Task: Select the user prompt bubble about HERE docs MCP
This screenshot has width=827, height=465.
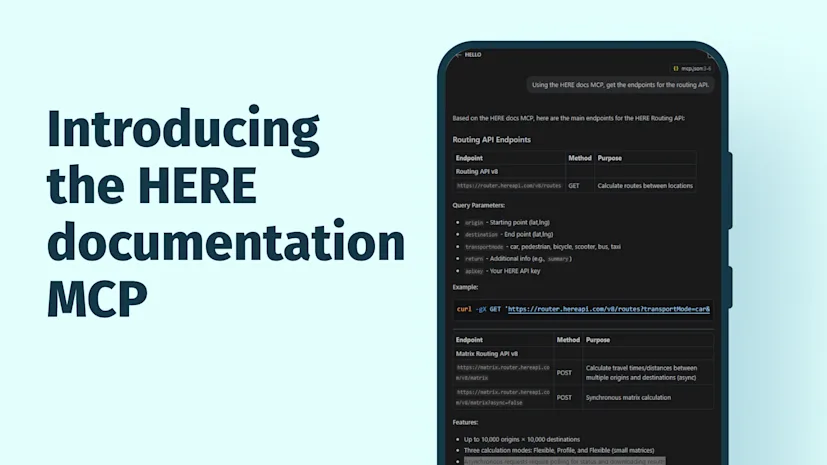Action: pyautogui.click(x=620, y=85)
